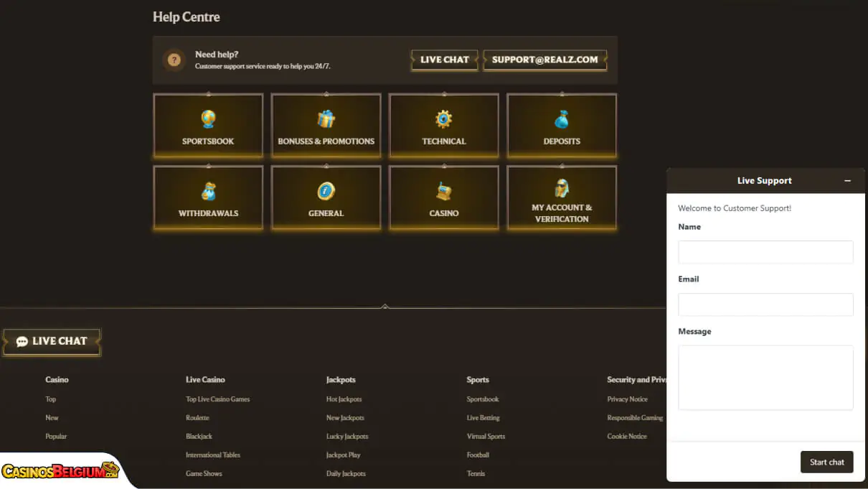The height and width of the screenshot is (489, 868).
Task: Focus the Email input field
Action: click(x=765, y=304)
